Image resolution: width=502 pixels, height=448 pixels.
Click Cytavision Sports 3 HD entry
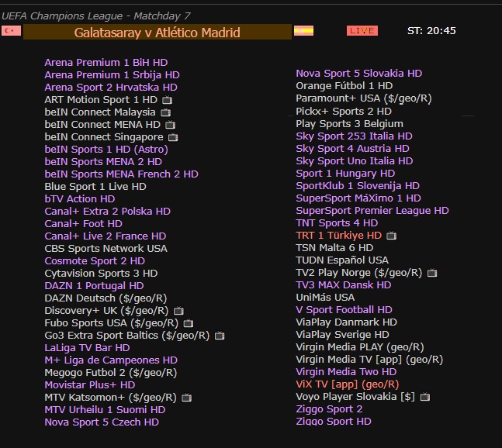click(x=101, y=274)
